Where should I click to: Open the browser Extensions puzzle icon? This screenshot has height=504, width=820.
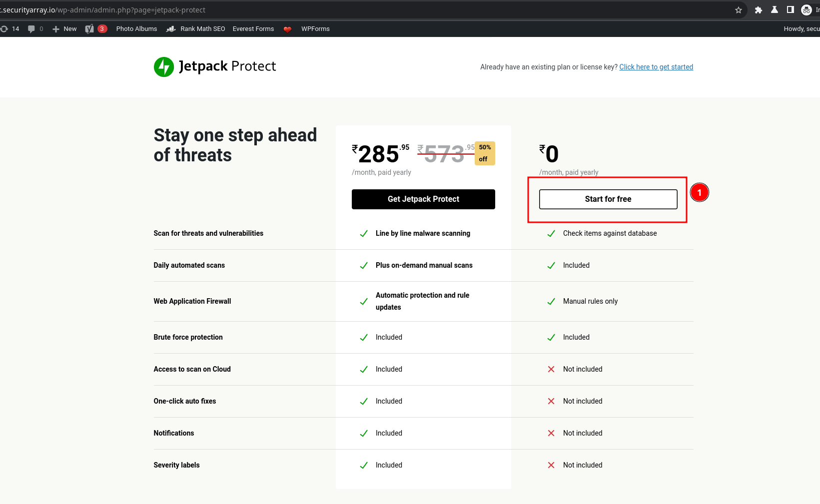pos(758,10)
